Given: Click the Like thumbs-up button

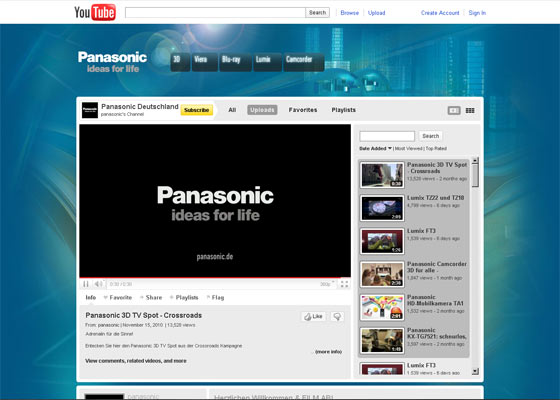Looking at the screenshot, I should 313,316.
